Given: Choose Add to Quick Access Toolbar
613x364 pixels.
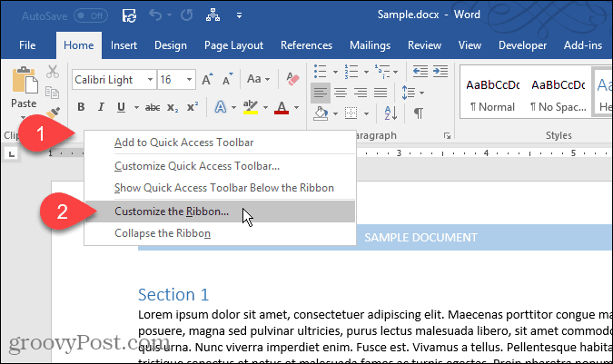Looking at the screenshot, I should pos(220,143).
